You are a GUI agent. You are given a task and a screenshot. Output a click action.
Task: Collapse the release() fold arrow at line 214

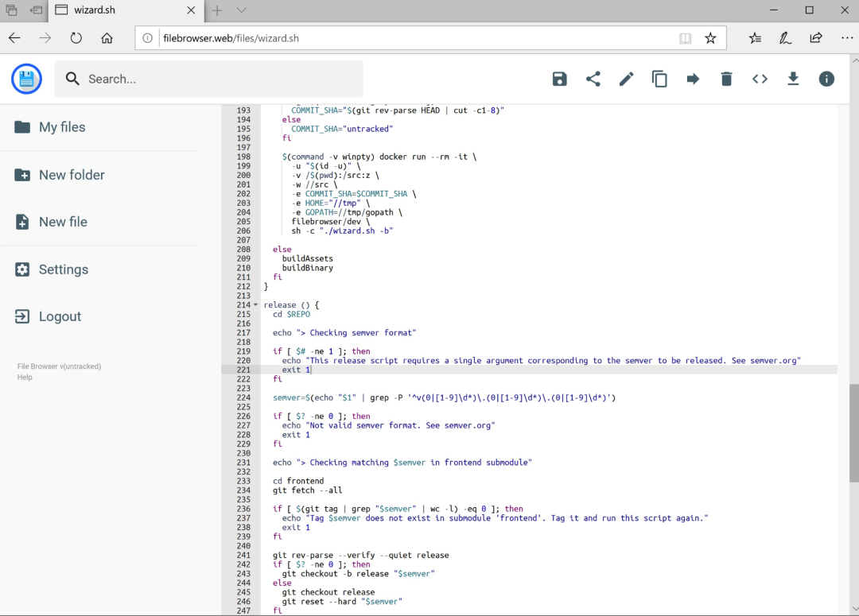click(x=256, y=305)
